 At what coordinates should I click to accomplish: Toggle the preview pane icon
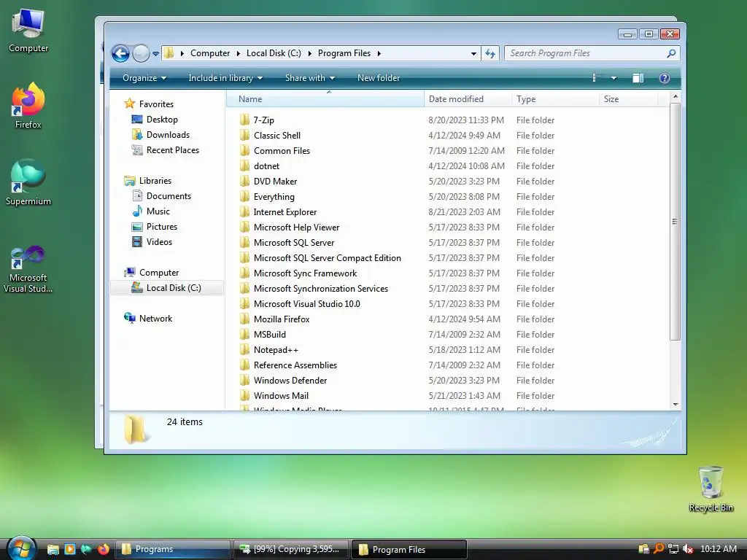point(638,78)
